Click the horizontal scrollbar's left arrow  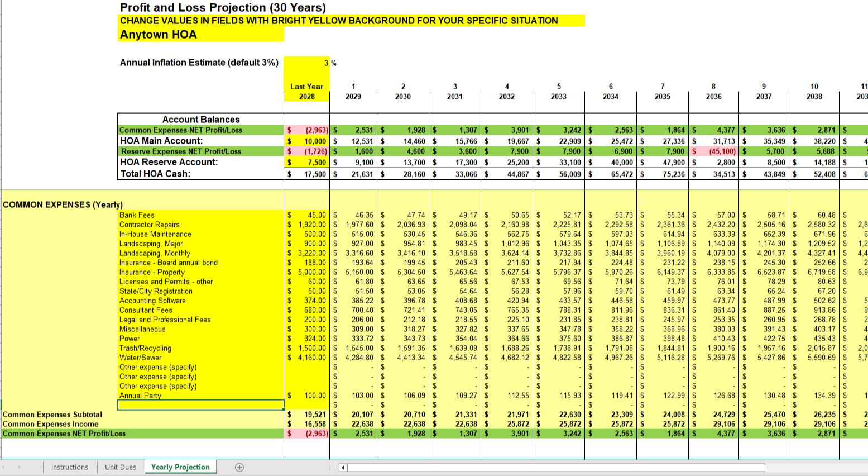coord(342,467)
